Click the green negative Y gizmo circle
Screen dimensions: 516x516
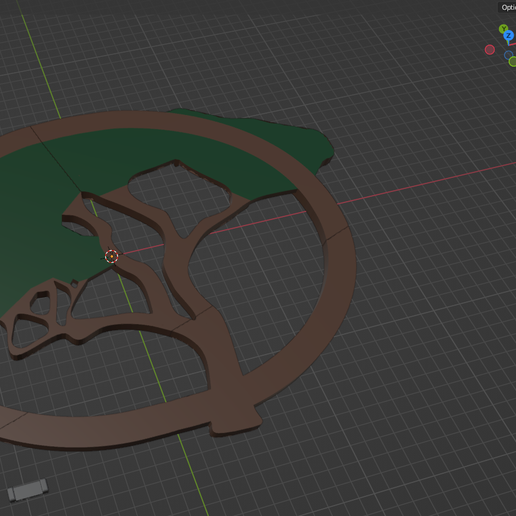[x=513, y=62]
